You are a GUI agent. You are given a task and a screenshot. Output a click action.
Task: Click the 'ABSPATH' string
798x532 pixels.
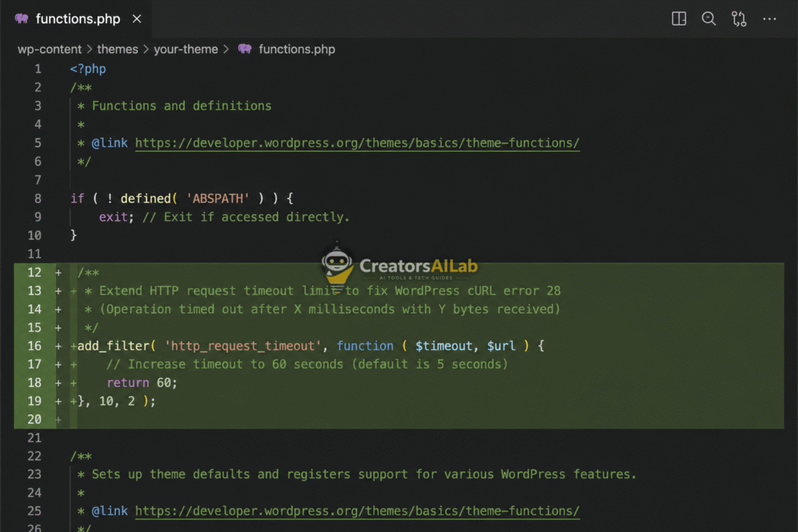[x=218, y=199]
